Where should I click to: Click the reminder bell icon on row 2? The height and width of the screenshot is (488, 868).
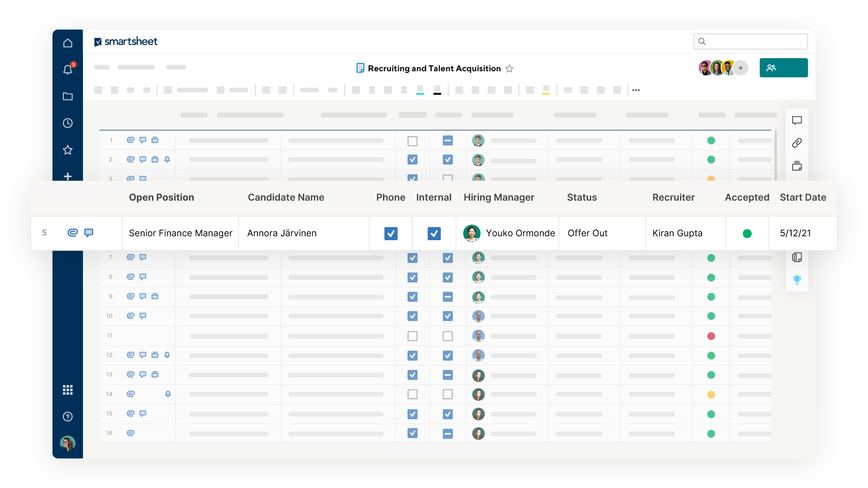pos(167,160)
